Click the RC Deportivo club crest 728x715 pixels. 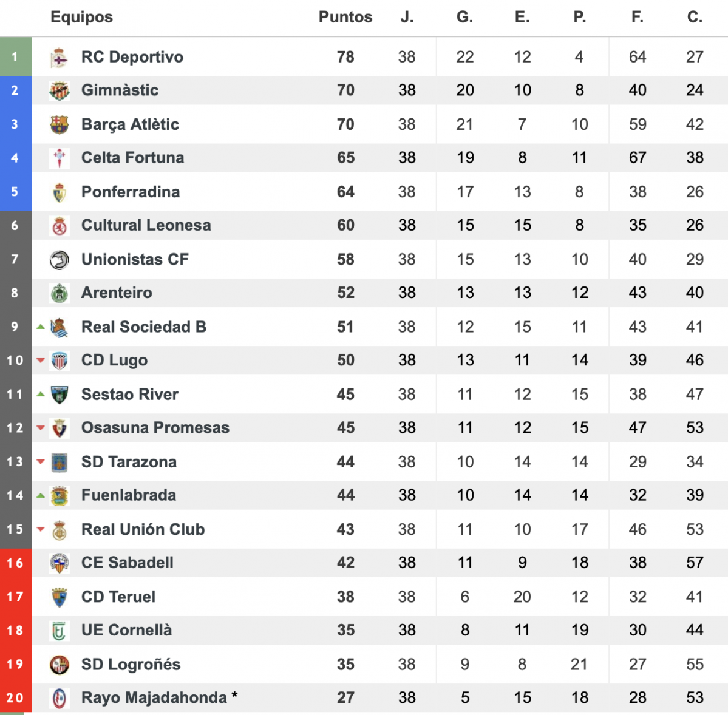tap(59, 58)
